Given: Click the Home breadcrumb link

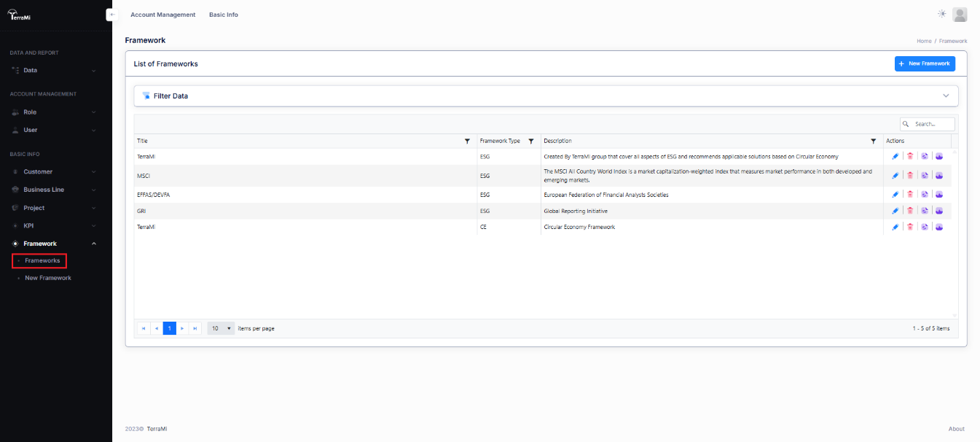Looking at the screenshot, I should pos(923,41).
